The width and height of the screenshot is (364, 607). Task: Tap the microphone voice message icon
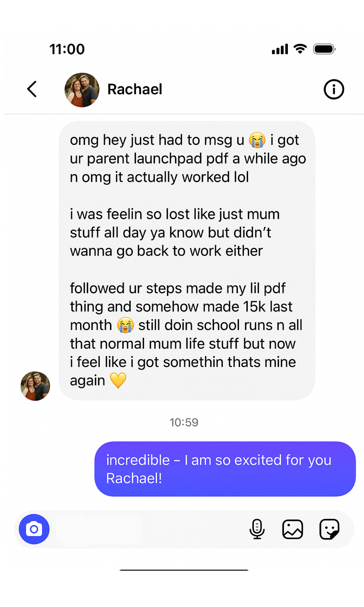257,529
